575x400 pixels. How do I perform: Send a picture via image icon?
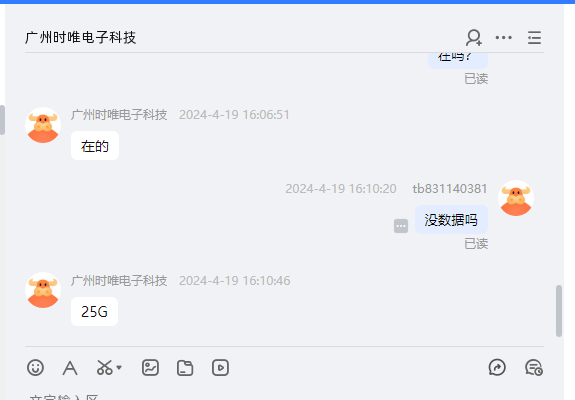coord(150,367)
